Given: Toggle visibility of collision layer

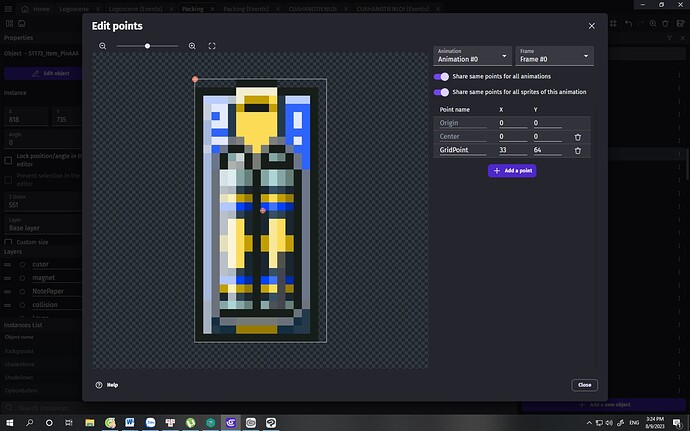Looking at the screenshot, I should [x=22, y=305].
